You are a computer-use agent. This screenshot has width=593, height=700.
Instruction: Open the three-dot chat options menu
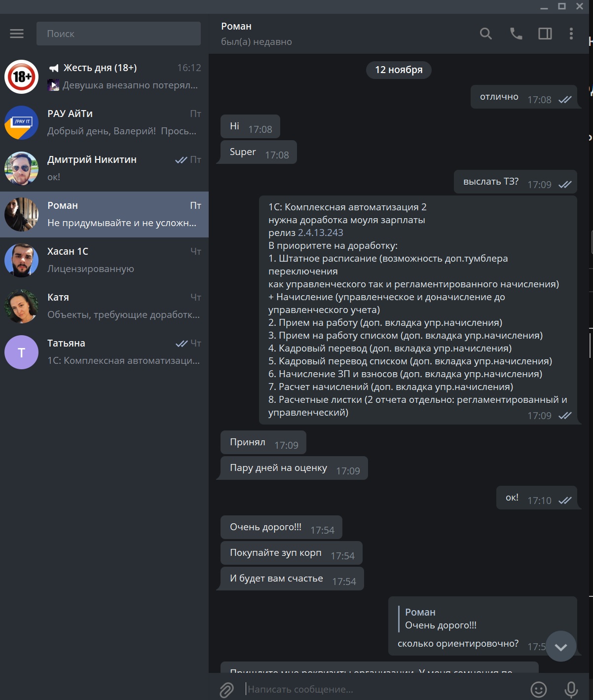[571, 34]
